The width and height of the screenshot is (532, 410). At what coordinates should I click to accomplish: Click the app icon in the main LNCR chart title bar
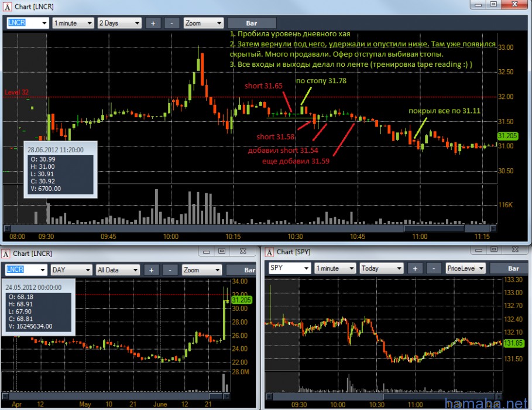pyautogui.click(x=7, y=6)
